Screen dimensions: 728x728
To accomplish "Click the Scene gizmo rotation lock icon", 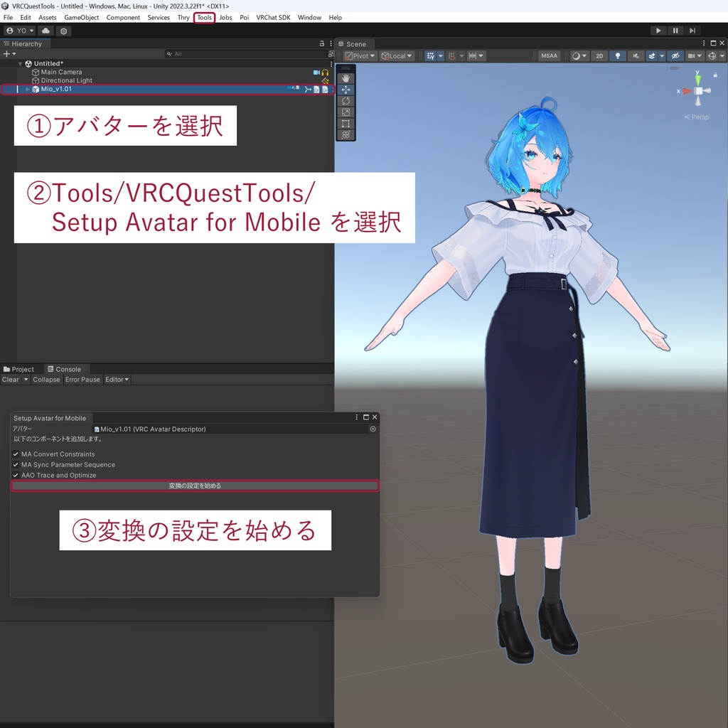I will (x=715, y=75).
